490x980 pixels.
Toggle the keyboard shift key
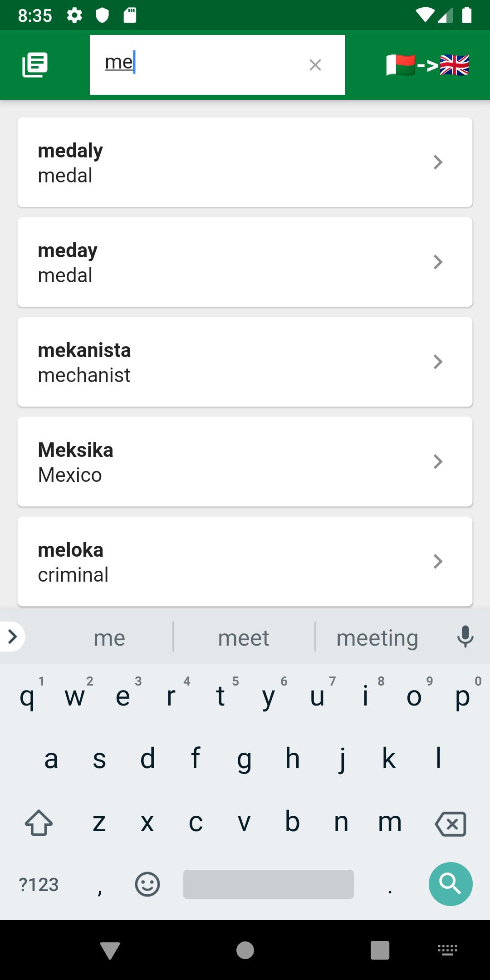pyautogui.click(x=39, y=822)
